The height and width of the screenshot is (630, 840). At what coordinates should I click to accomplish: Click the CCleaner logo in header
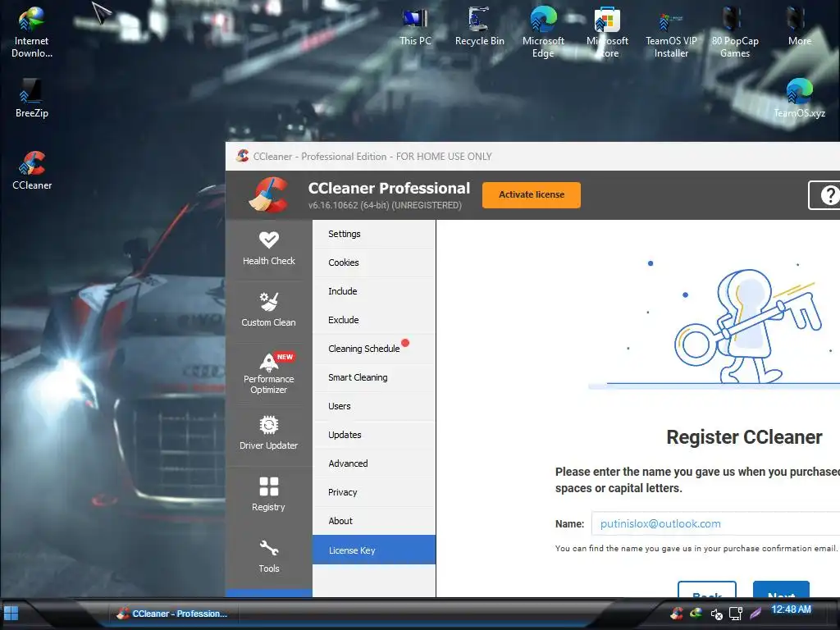pyautogui.click(x=269, y=194)
